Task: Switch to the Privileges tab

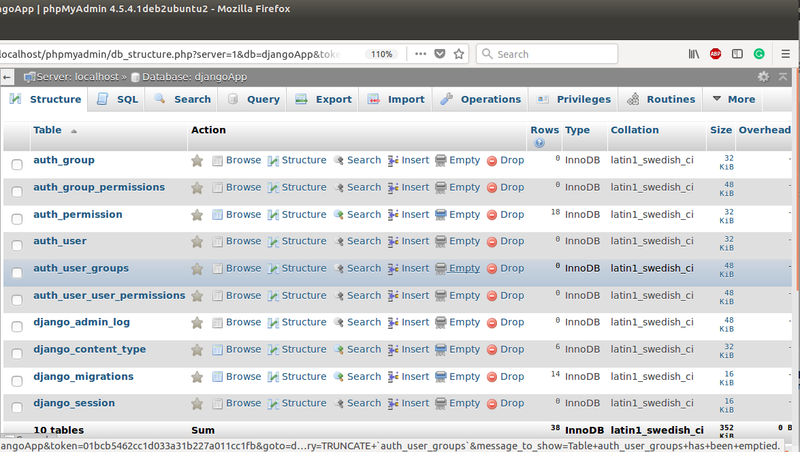Action: (573, 99)
